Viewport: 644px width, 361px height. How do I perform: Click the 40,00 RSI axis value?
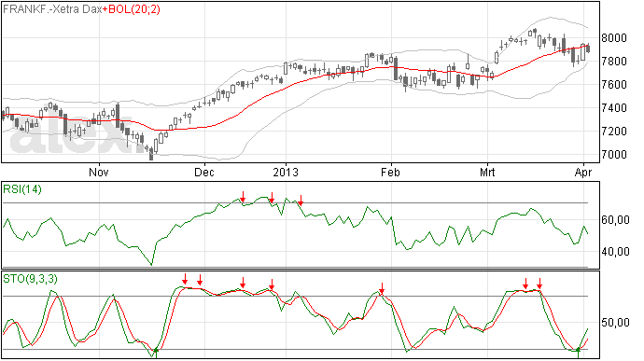coord(615,252)
